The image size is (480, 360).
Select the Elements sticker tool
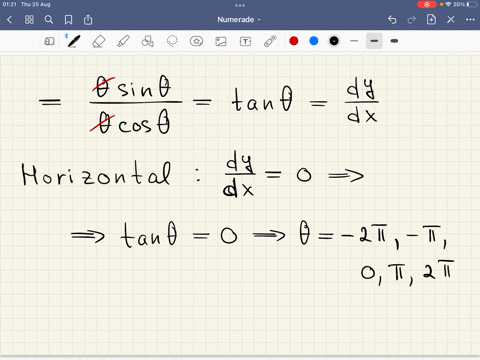[196, 41]
